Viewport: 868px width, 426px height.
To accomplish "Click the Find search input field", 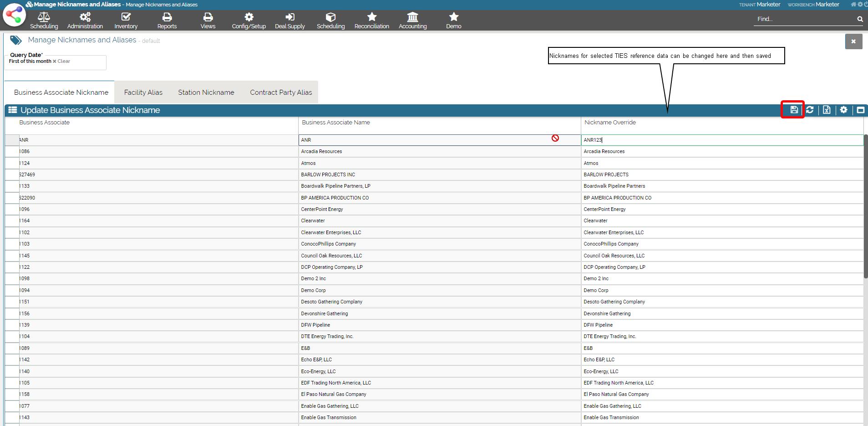I will pyautogui.click(x=804, y=19).
